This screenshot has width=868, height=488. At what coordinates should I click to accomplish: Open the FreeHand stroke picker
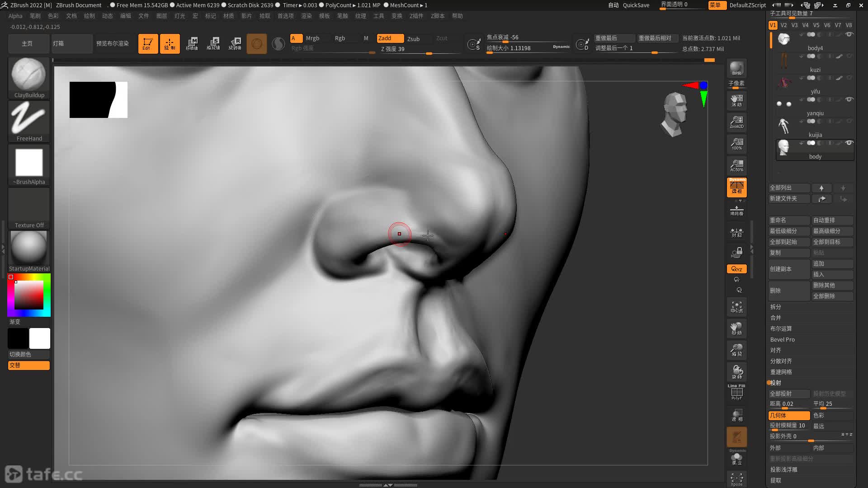(x=29, y=121)
